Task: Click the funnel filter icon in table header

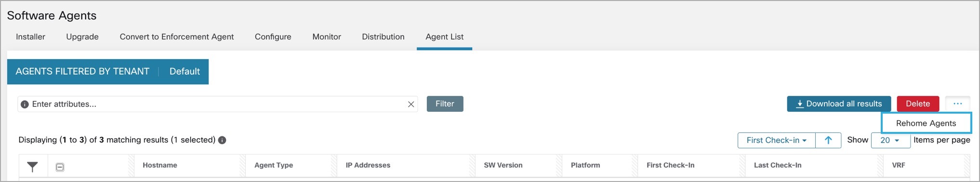Action: click(x=32, y=167)
